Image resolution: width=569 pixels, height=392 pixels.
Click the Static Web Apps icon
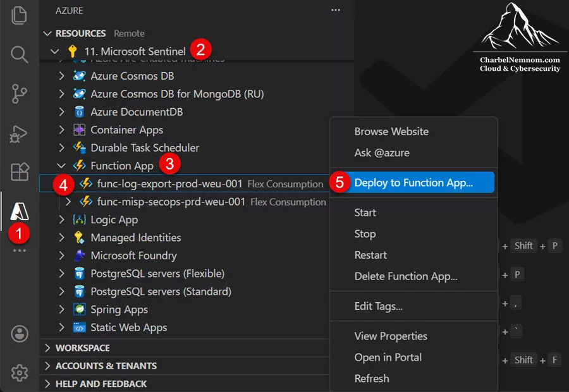pos(80,328)
